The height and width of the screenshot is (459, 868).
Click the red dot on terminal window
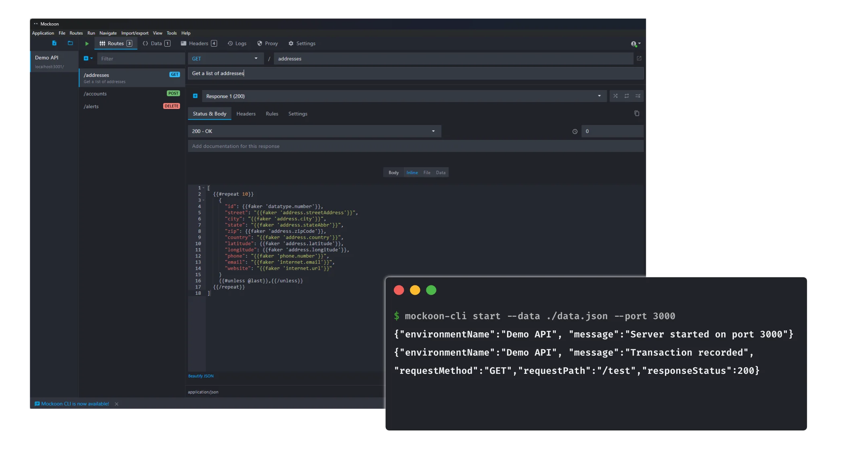(x=399, y=290)
